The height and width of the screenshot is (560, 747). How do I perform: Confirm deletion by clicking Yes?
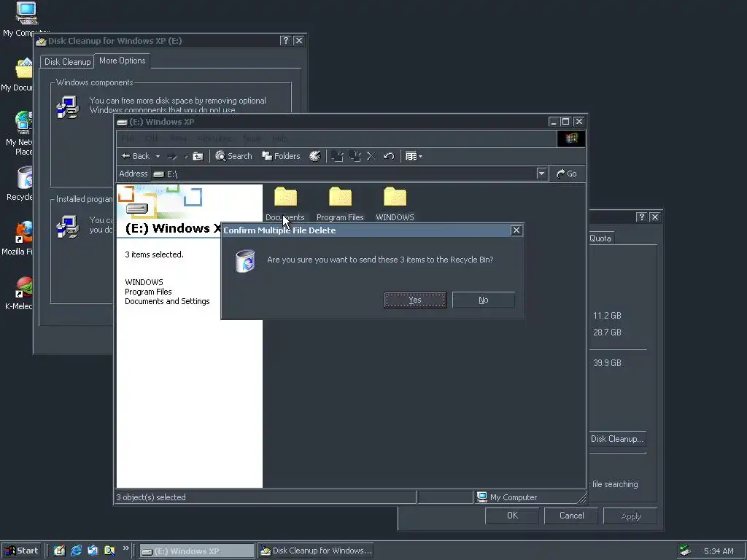click(415, 300)
